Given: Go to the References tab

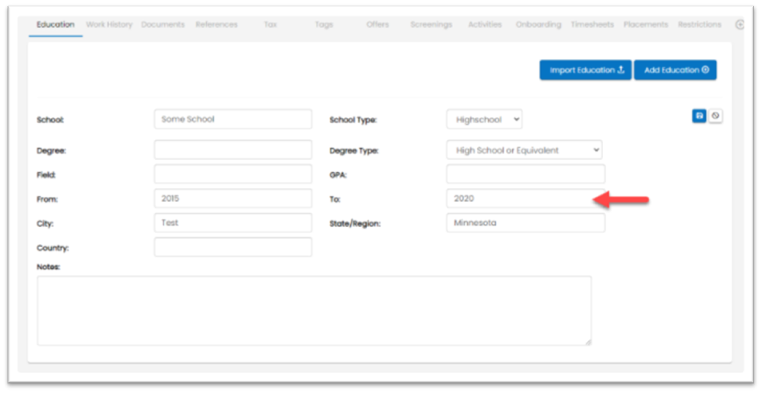Looking at the screenshot, I should pyautogui.click(x=217, y=24).
